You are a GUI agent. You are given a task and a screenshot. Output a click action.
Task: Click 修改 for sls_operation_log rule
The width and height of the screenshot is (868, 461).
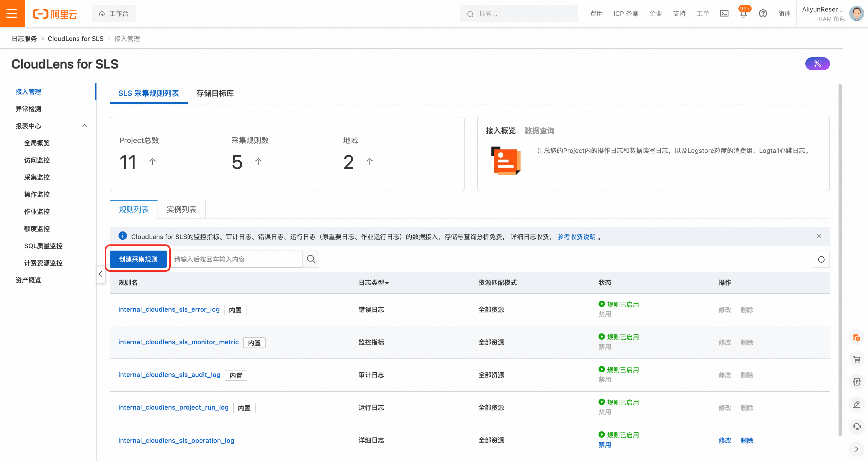tap(725, 440)
